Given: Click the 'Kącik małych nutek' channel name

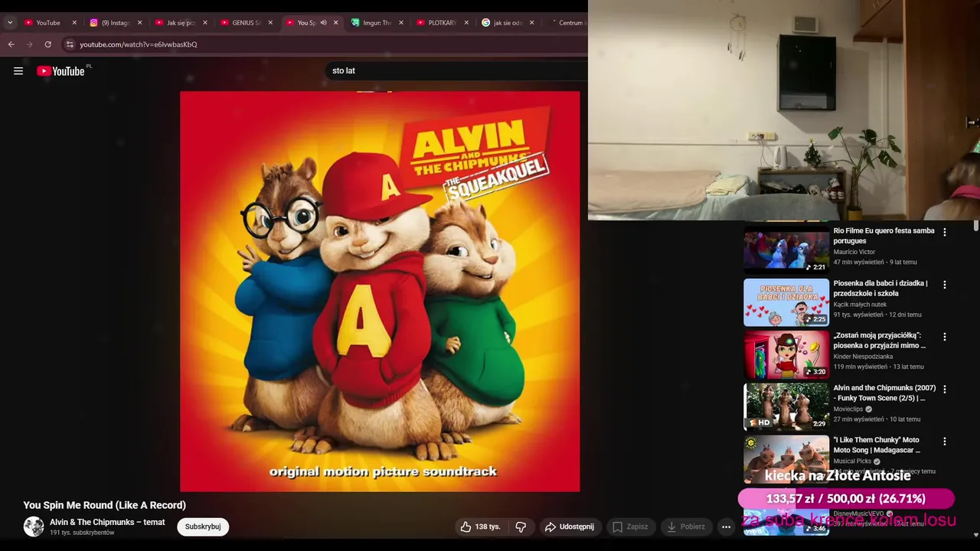Looking at the screenshot, I should click(x=860, y=305).
